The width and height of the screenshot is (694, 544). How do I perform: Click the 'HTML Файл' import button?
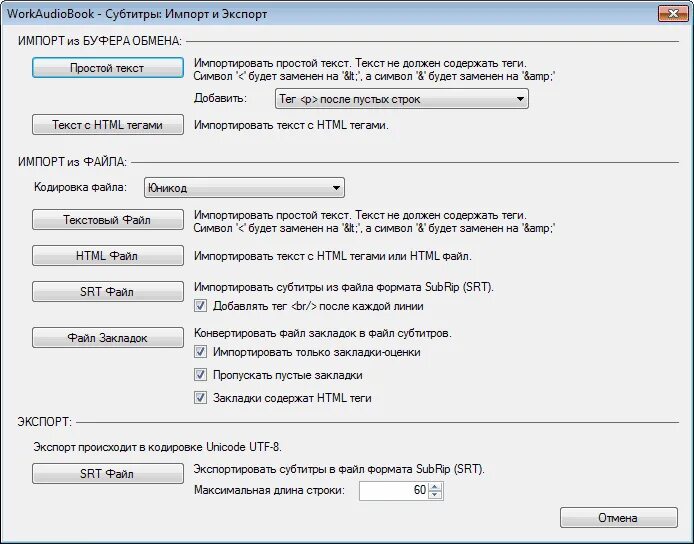tap(108, 255)
